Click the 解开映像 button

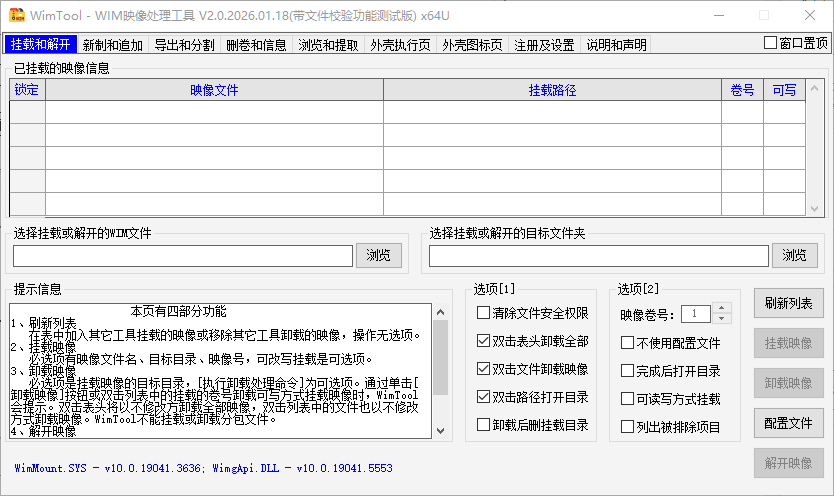[789, 463]
